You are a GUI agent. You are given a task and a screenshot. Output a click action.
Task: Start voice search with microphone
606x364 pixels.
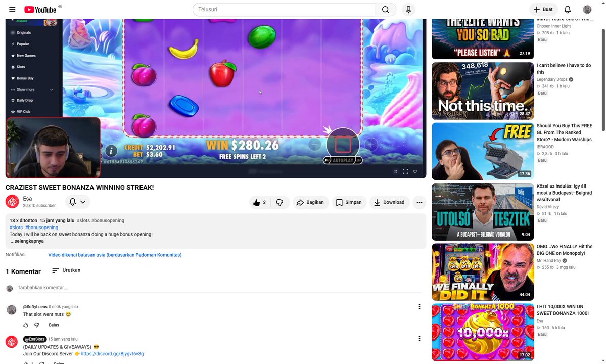(408, 9)
